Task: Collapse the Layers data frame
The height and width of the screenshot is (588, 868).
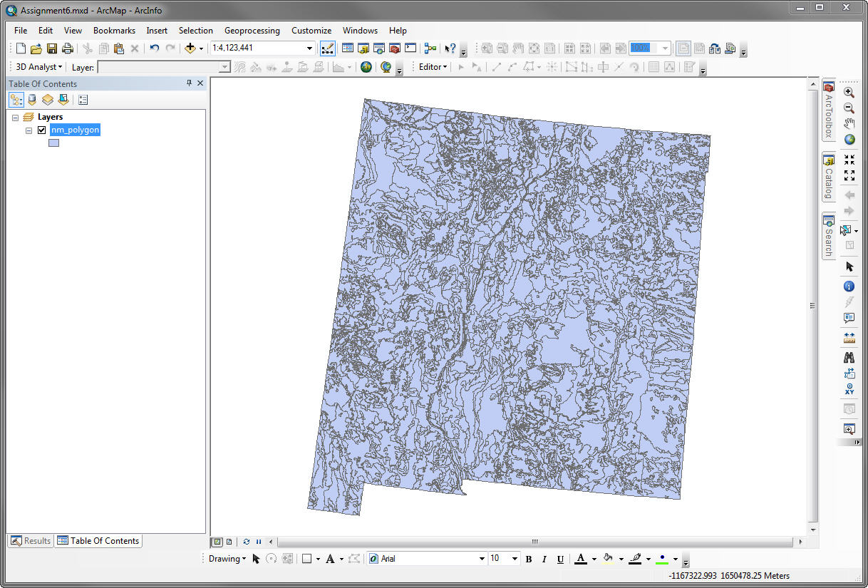Action: pos(16,117)
